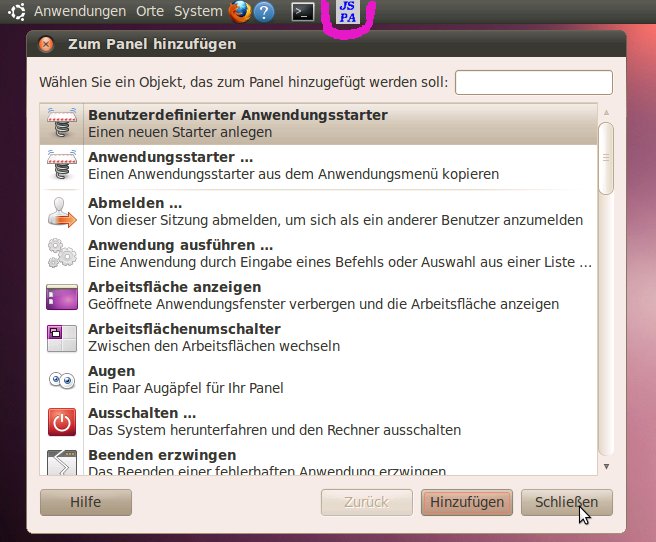656x542 pixels.
Task: Select the Anwendung ausführen gears icon
Action: click(x=62, y=254)
